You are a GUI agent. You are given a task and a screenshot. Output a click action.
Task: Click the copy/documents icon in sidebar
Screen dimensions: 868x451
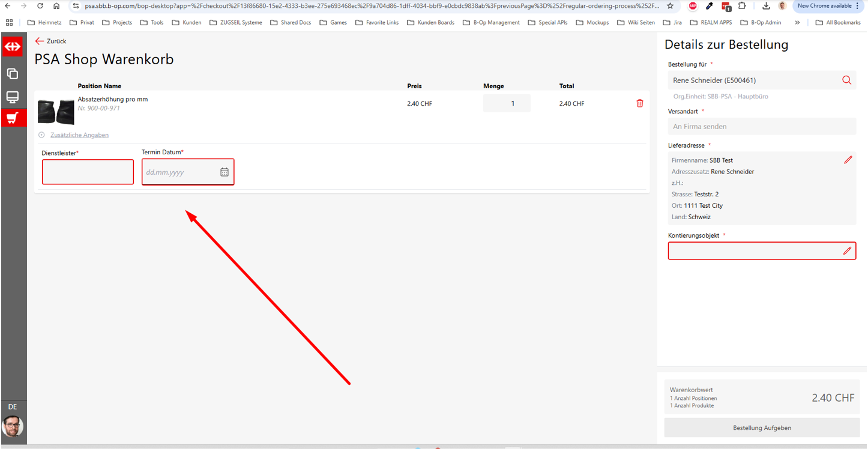click(x=13, y=74)
